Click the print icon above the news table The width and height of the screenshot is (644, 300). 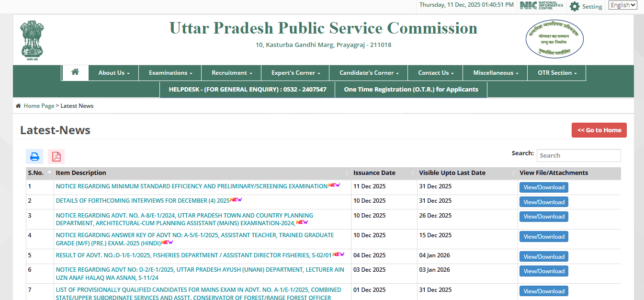pos(34,156)
